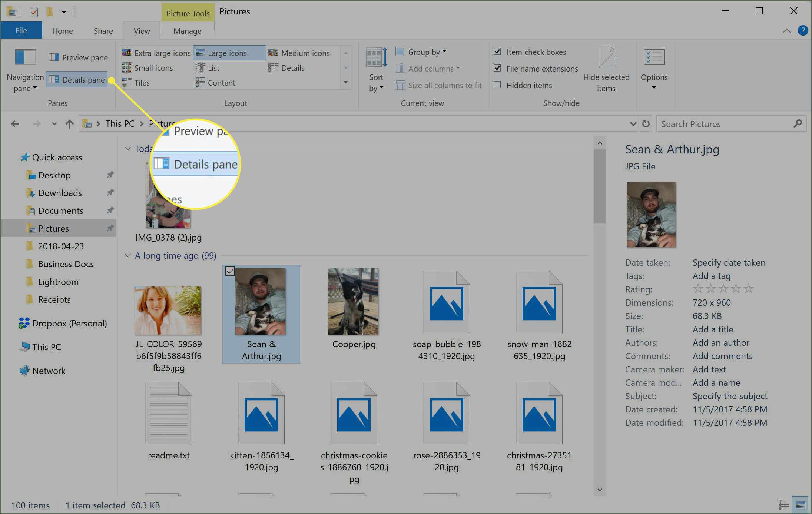Collapse the ribbon with the chevron

pyautogui.click(x=786, y=31)
